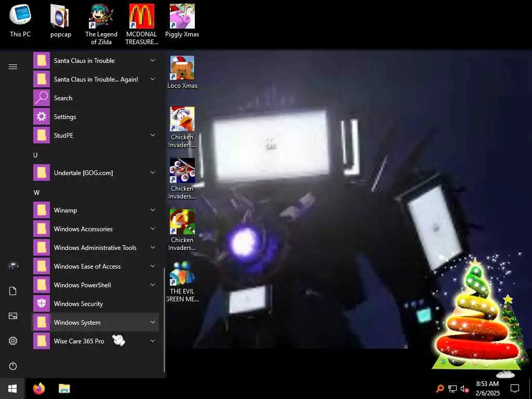Expand Santa Claus in Trouble... Again! folder
The height and width of the screenshot is (399, 532).
(96, 79)
